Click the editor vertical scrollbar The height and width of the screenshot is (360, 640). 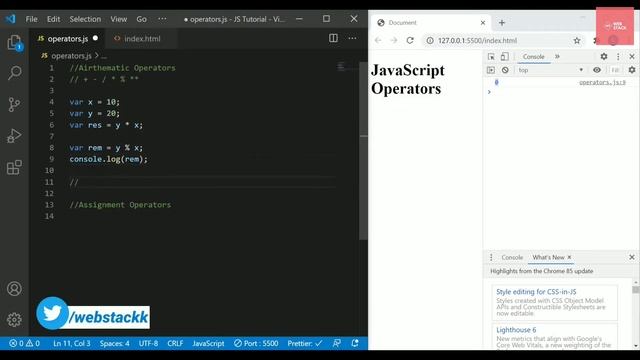point(363,151)
